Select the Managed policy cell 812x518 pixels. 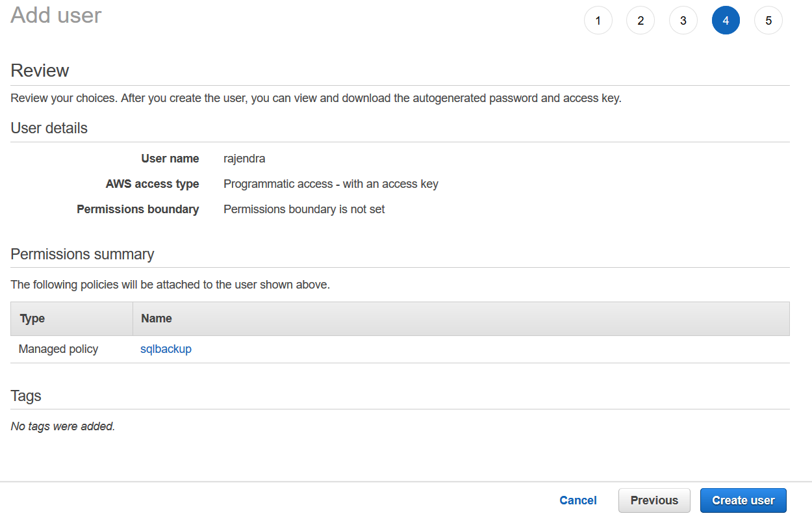pyautogui.click(x=58, y=349)
